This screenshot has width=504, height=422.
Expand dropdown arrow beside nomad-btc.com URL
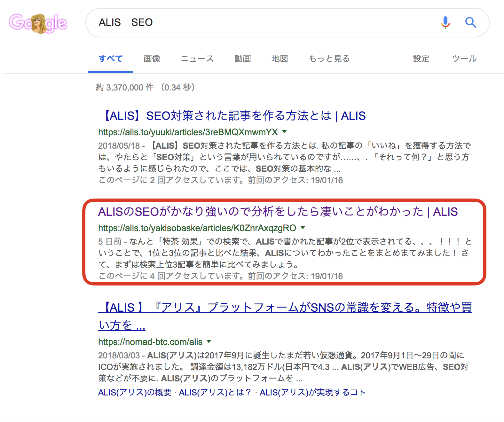209,341
